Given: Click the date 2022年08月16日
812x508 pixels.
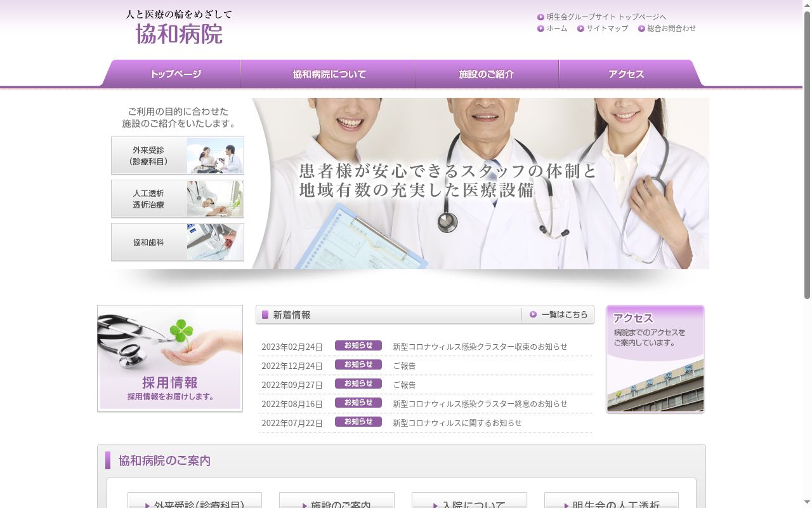Looking at the screenshot, I should point(292,404).
